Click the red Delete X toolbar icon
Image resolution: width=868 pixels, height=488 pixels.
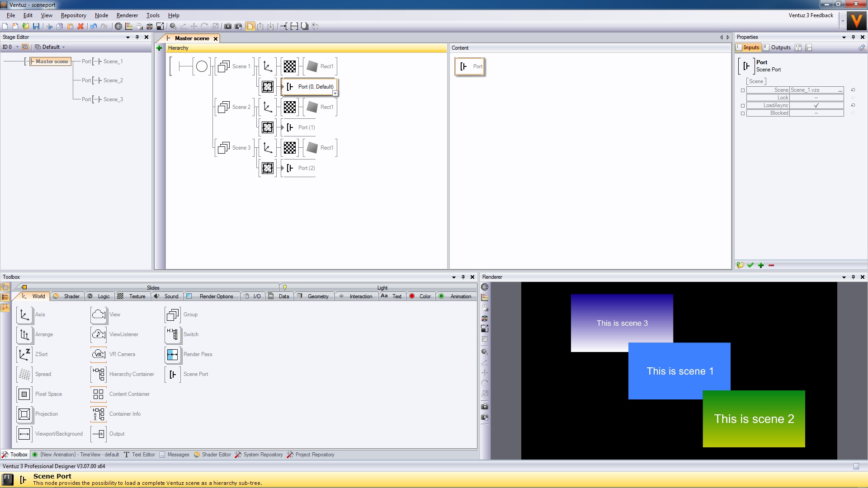point(80,26)
